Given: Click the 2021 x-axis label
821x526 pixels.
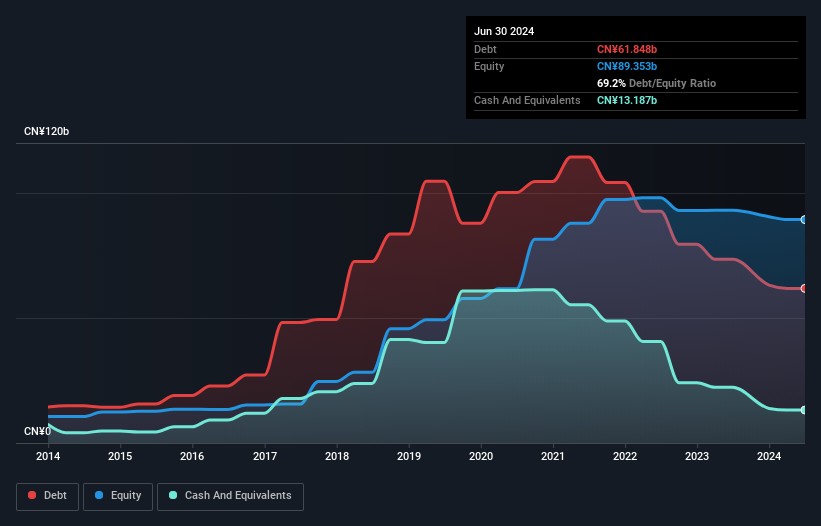Looking at the screenshot, I should [x=553, y=456].
